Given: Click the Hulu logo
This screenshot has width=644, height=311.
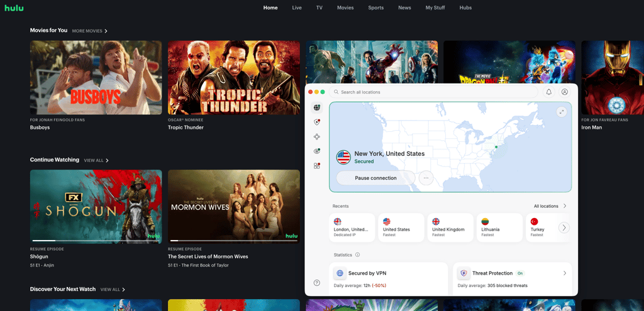Looking at the screenshot, I should point(14,8).
